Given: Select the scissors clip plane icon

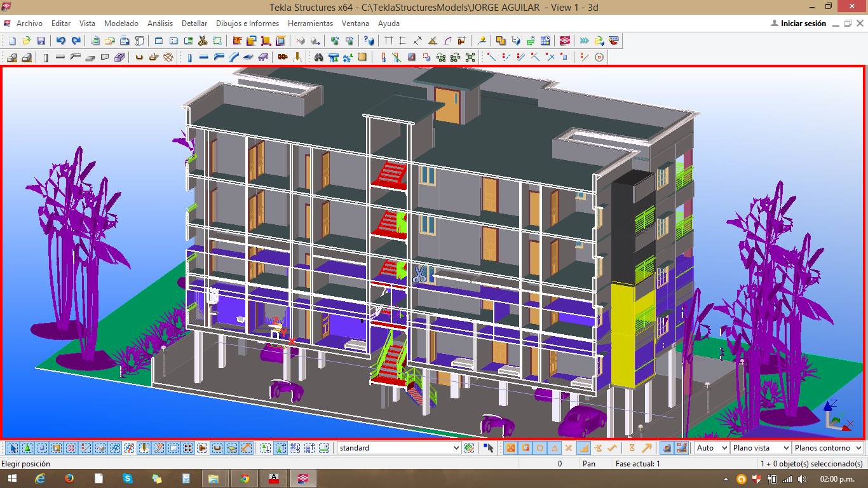Looking at the screenshot, I should click(x=203, y=41).
